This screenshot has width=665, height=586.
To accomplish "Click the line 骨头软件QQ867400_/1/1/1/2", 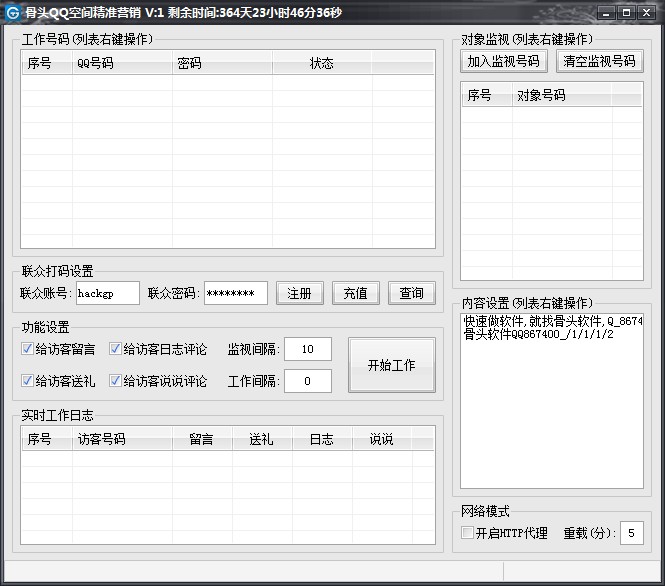I will [538, 334].
